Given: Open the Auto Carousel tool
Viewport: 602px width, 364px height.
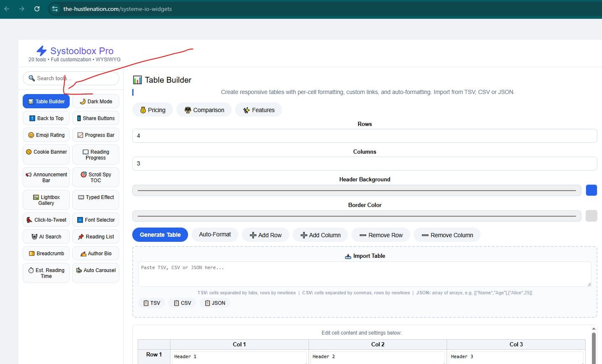Looking at the screenshot, I should tap(96, 272).
